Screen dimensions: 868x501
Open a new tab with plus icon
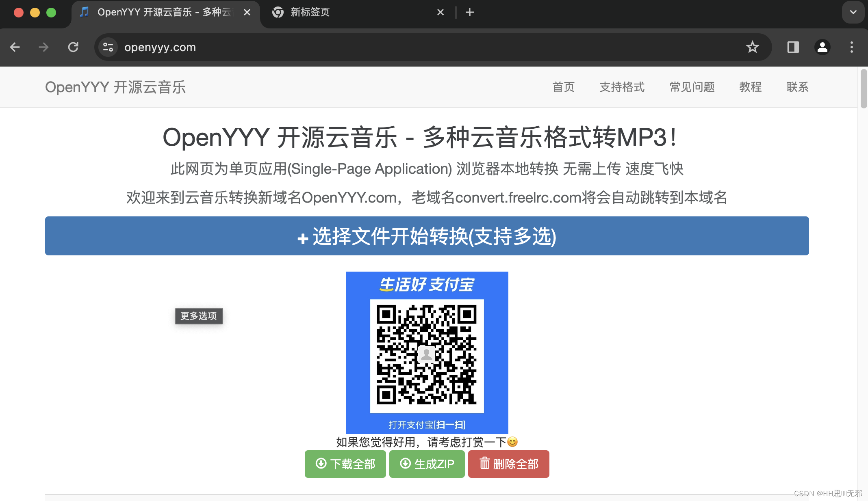click(470, 13)
